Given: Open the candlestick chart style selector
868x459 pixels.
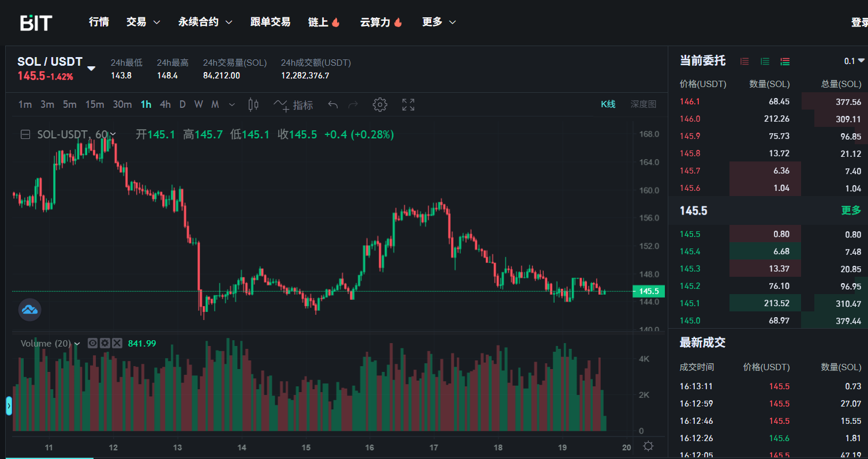Looking at the screenshot, I should [x=253, y=104].
